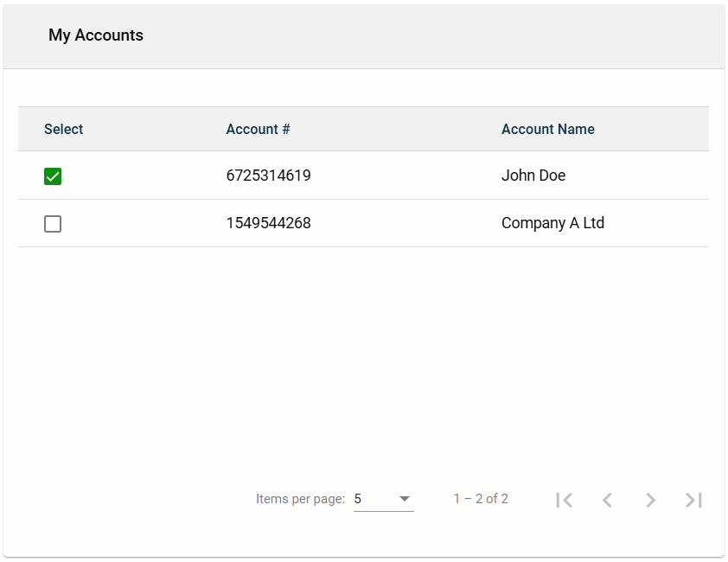
Task: Click account number 1549544268
Action: (x=268, y=223)
